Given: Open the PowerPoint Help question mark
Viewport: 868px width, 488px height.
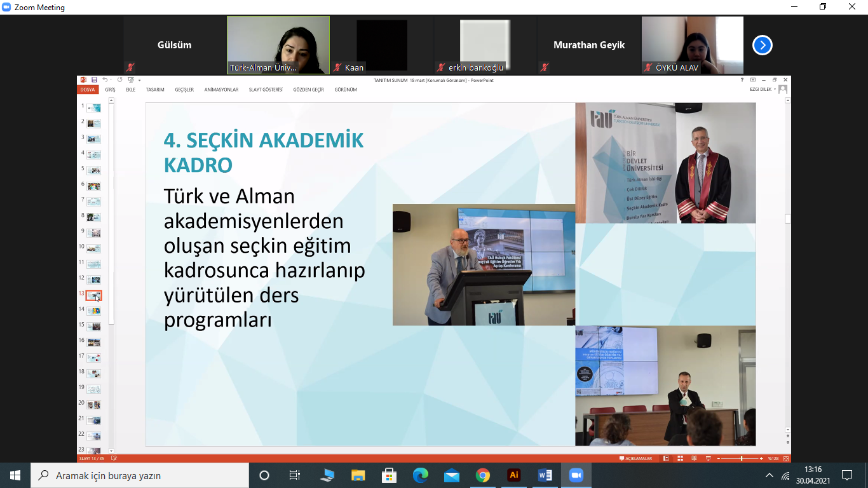Looking at the screenshot, I should [742, 80].
